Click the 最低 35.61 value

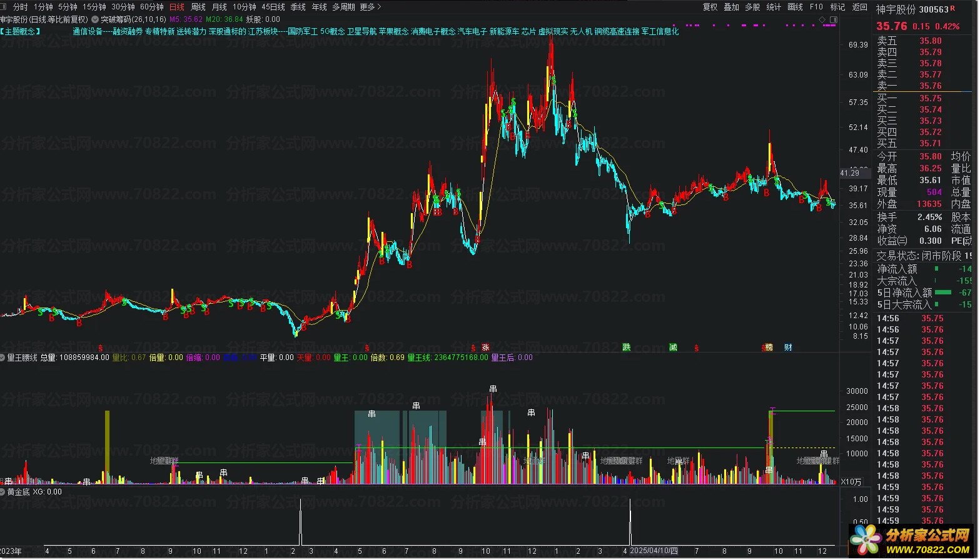[931, 181]
